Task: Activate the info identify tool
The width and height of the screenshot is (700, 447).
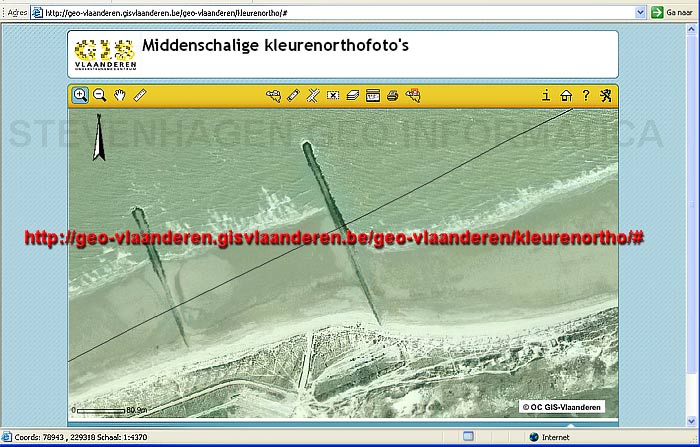Action: click(x=546, y=95)
